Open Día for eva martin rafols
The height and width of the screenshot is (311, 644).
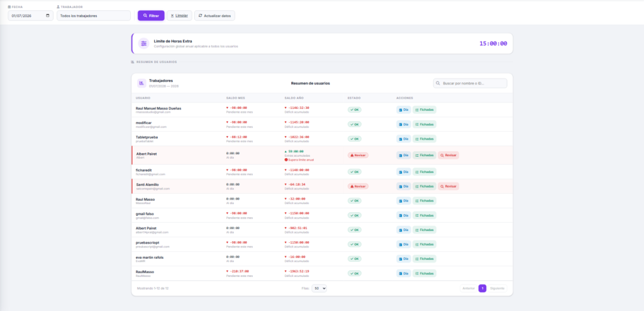pos(403,259)
